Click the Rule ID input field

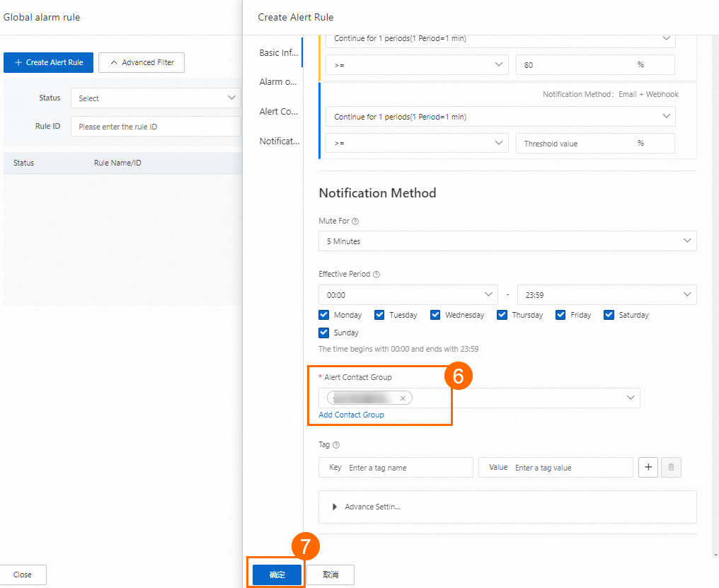click(x=156, y=127)
